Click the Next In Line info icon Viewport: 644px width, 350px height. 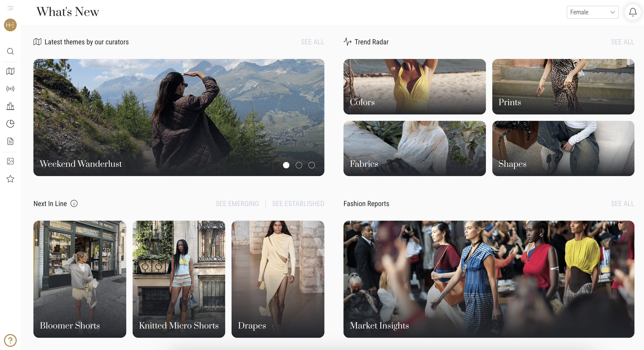point(74,203)
